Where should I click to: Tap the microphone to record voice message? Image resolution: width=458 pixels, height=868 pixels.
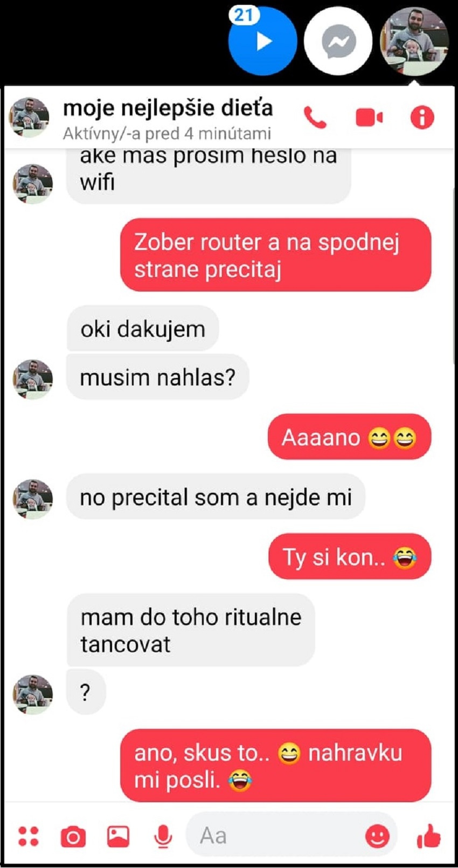click(x=163, y=837)
